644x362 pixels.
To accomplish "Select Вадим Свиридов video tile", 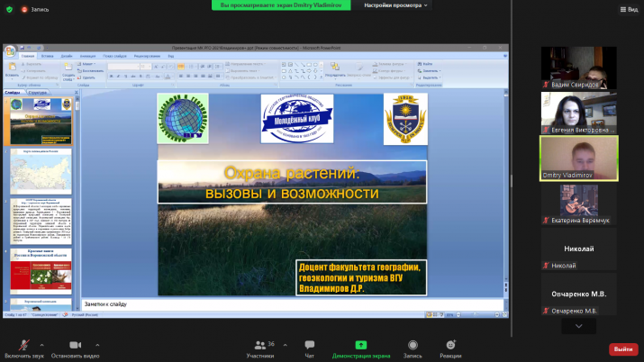I will [578, 68].
